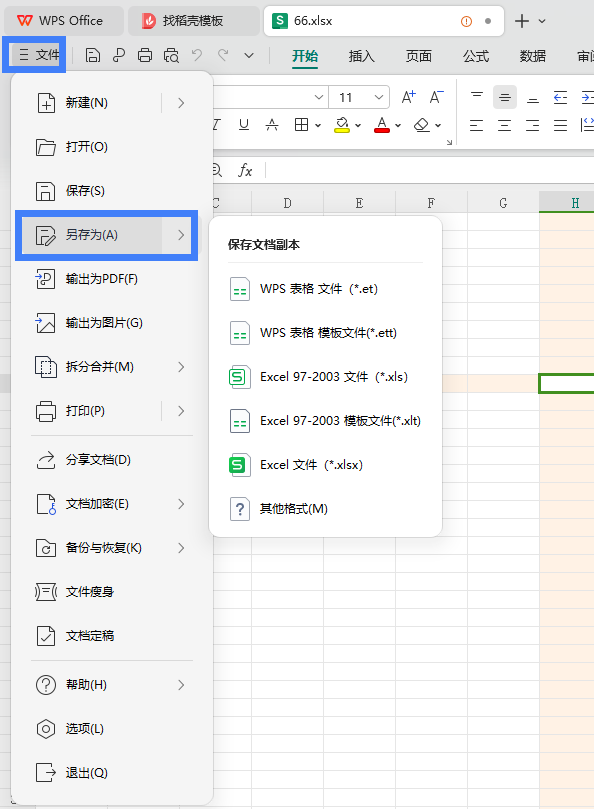This screenshot has height=809, width=594.
Task: Click the red font color A
Action: pyautogui.click(x=382, y=124)
